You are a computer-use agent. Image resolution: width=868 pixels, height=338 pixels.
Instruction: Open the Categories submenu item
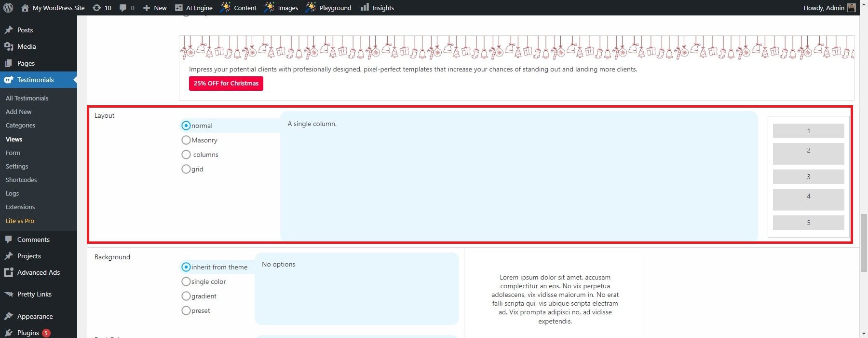[x=20, y=125]
